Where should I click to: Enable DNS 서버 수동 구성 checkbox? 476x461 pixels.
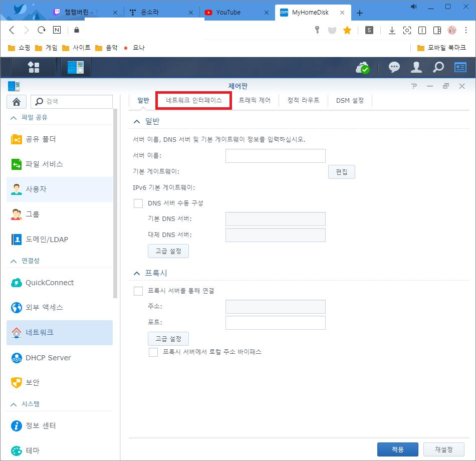click(138, 203)
